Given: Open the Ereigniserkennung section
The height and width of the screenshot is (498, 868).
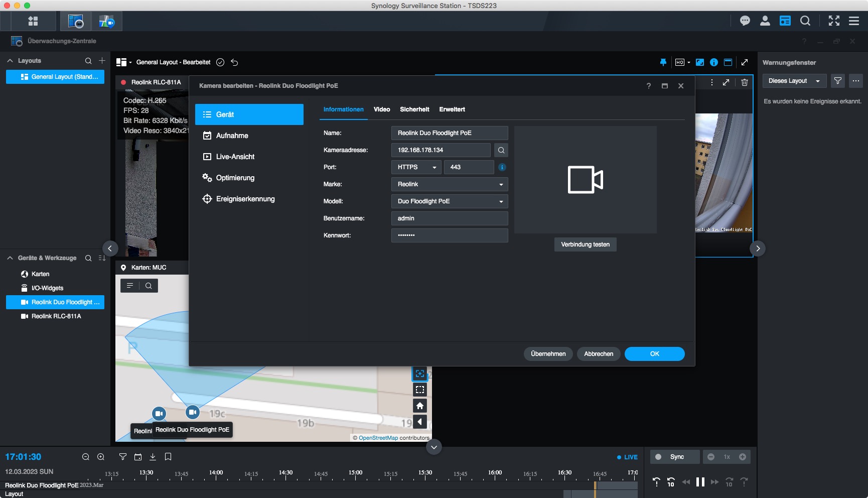Looking at the screenshot, I should click(245, 199).
